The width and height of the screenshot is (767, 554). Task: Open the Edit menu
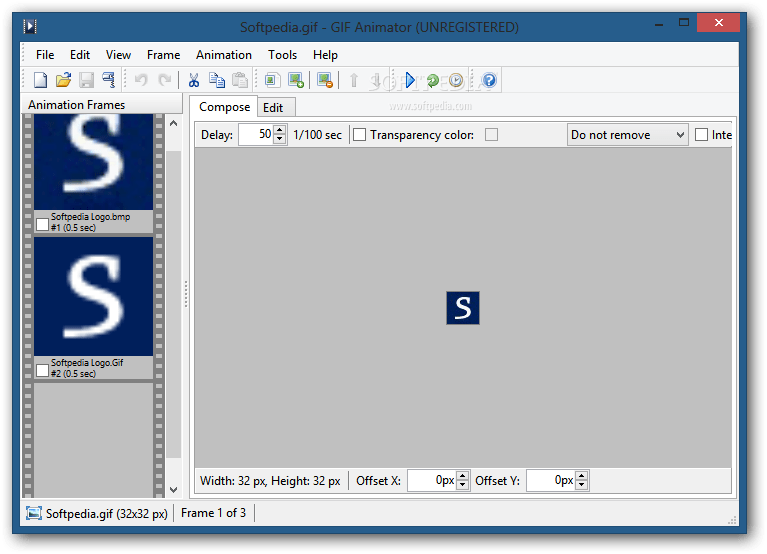tap(80, 55)
